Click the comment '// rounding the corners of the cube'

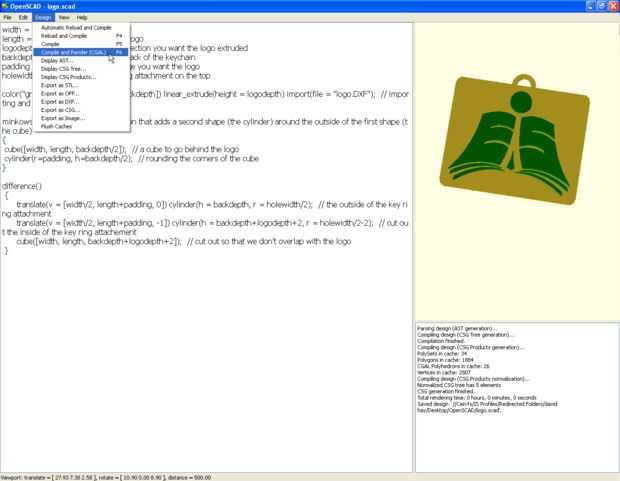coord(199,159)
